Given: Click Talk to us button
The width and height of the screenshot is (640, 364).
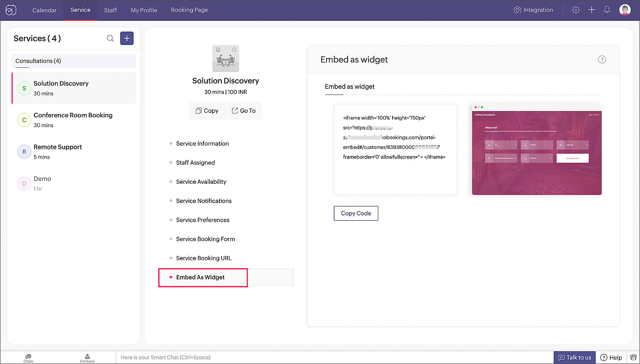Looking at the screenshot, I should pos(574,358).
